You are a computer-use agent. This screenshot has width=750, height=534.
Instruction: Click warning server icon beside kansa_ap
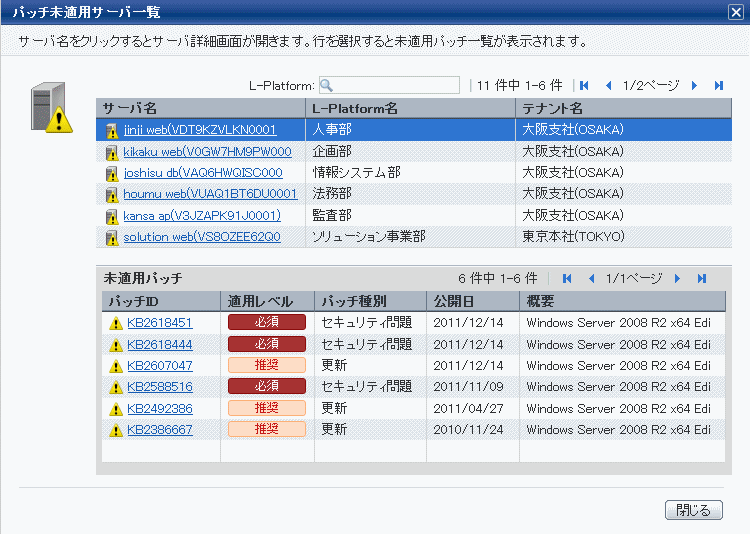112,217
